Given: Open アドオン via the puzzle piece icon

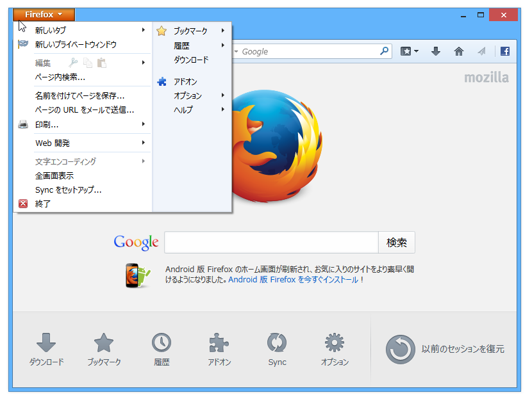Looking at the screenshot, I should 219,344.
